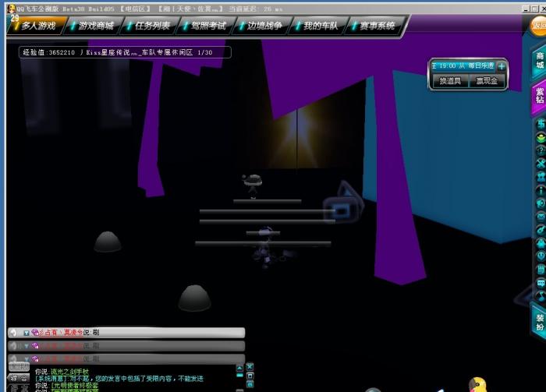The image size is (546, 392).
Task: Toggle the chat lock icon
Action: tap(250, 384)
